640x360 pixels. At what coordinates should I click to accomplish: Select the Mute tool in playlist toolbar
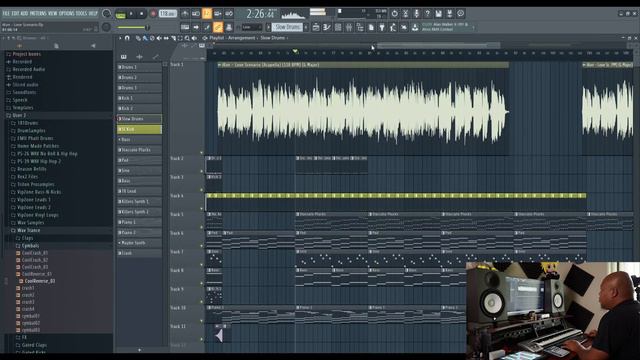pyautogui.click(x=159, y=38)
